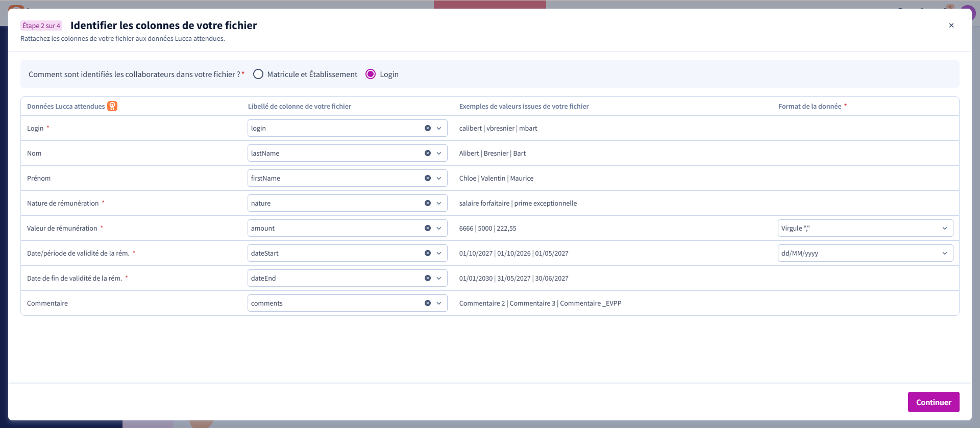
Task: Click the Étape 2 sur 4 badge
Action: coord(41,26)
